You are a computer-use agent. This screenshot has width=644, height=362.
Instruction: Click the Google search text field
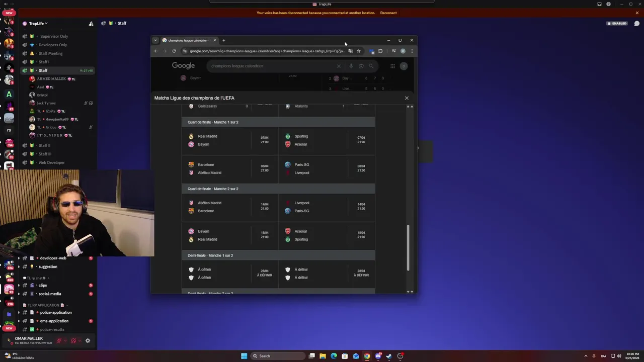(x=272, y=66)
